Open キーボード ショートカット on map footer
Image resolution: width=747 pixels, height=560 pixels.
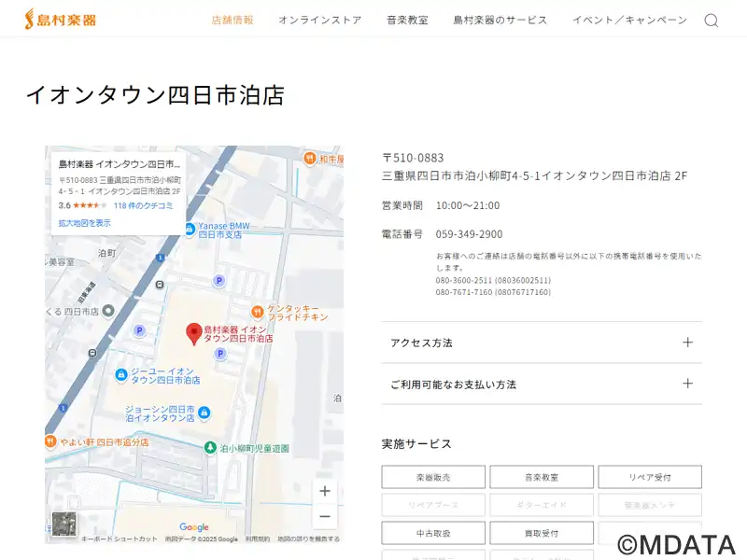coord(120,539)
